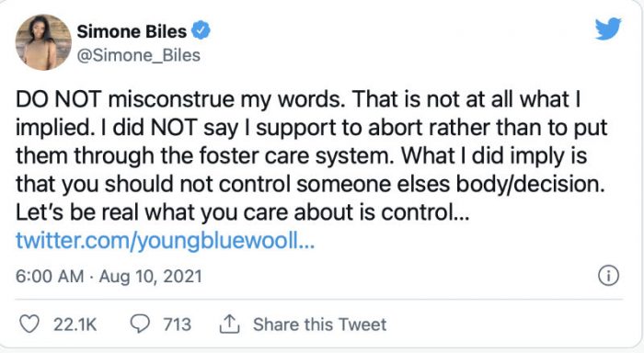Viewport: 644px width, 353px height.
Task: Like the tweet with the heart icon
Action: click(x=29, y=325)
